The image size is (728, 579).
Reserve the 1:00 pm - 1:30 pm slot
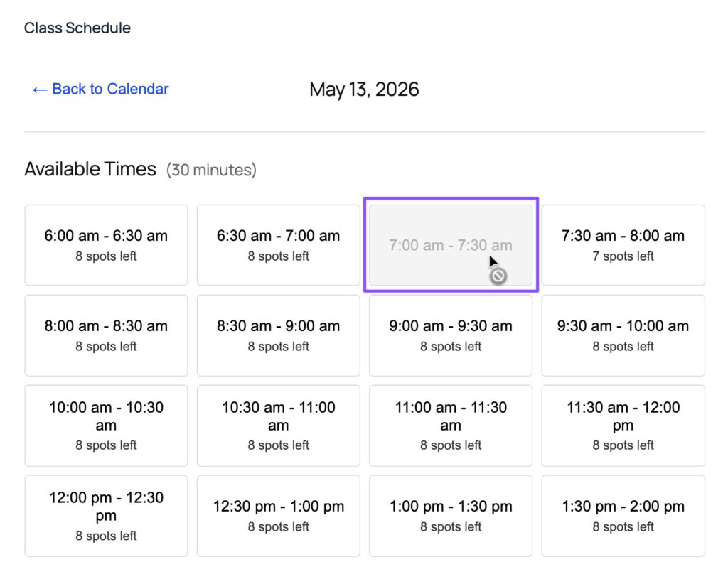(450, 516)
